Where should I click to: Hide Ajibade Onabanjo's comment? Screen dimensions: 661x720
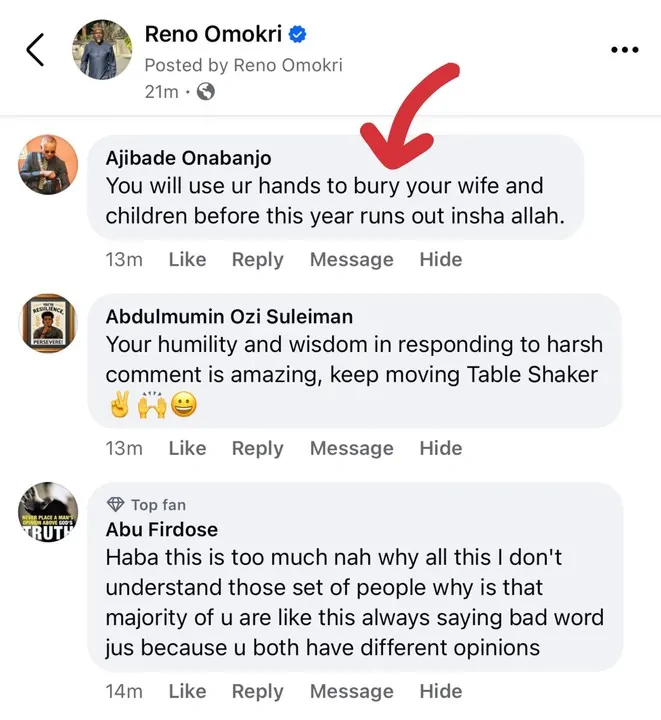click(440, 259)
